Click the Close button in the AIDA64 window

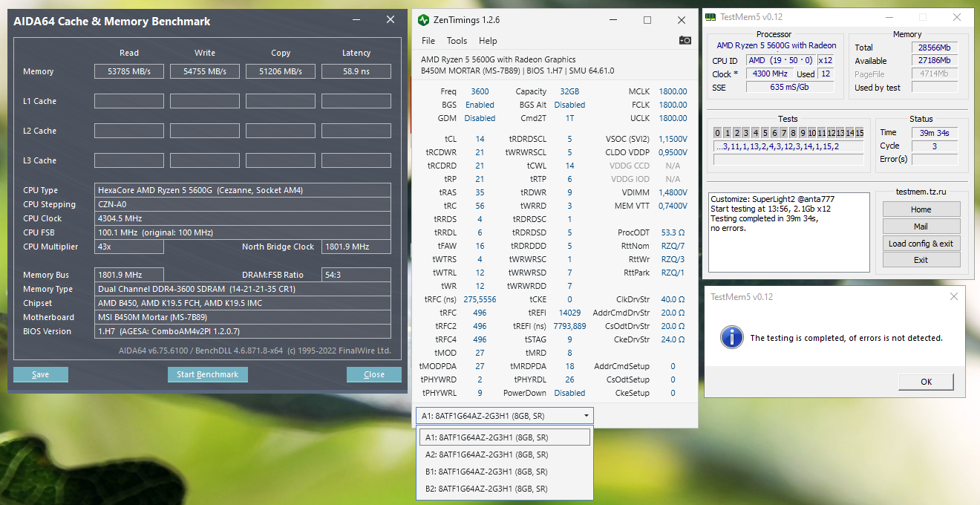coord(374,374)
